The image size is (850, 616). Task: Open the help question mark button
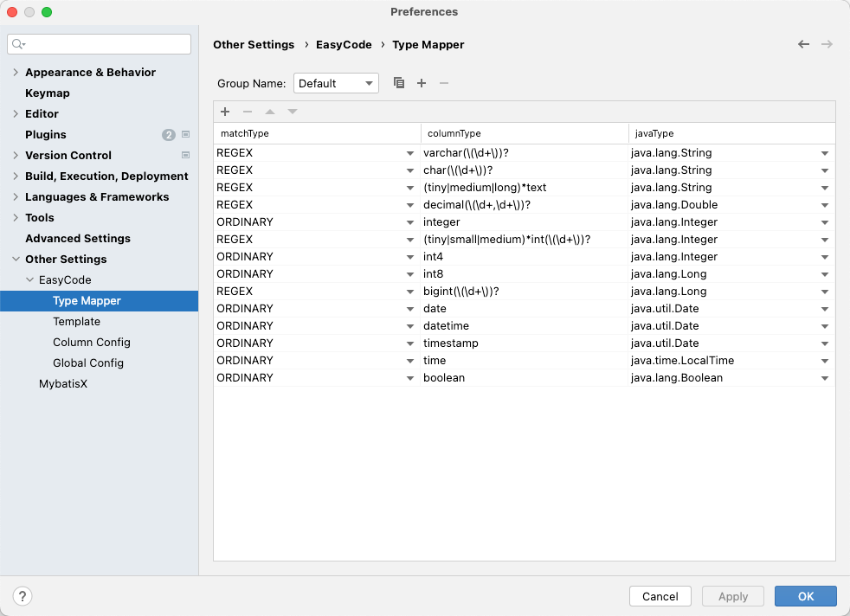pyautogui.click(x=23, y=596)
